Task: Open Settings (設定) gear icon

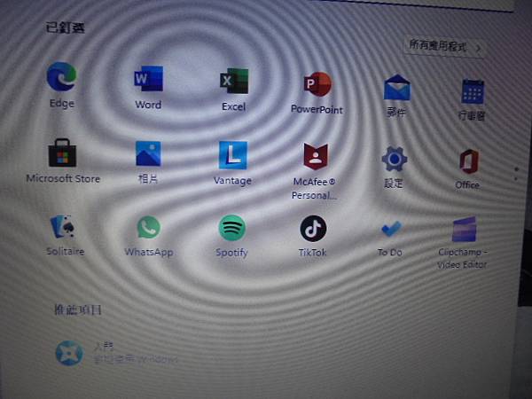Action: [x=395, y=159]
